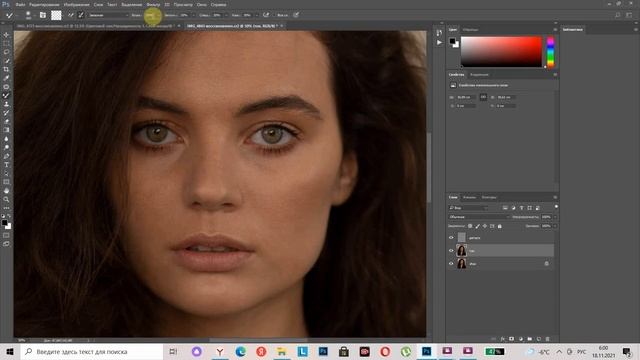Open the Фильтр menu
This screenshot has width=640, height=360.
153,4
